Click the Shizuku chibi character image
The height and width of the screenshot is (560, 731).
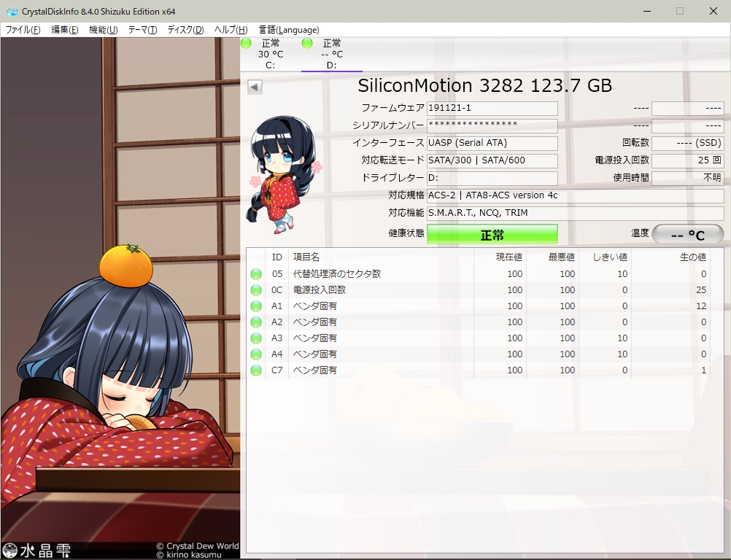[284, 175]
